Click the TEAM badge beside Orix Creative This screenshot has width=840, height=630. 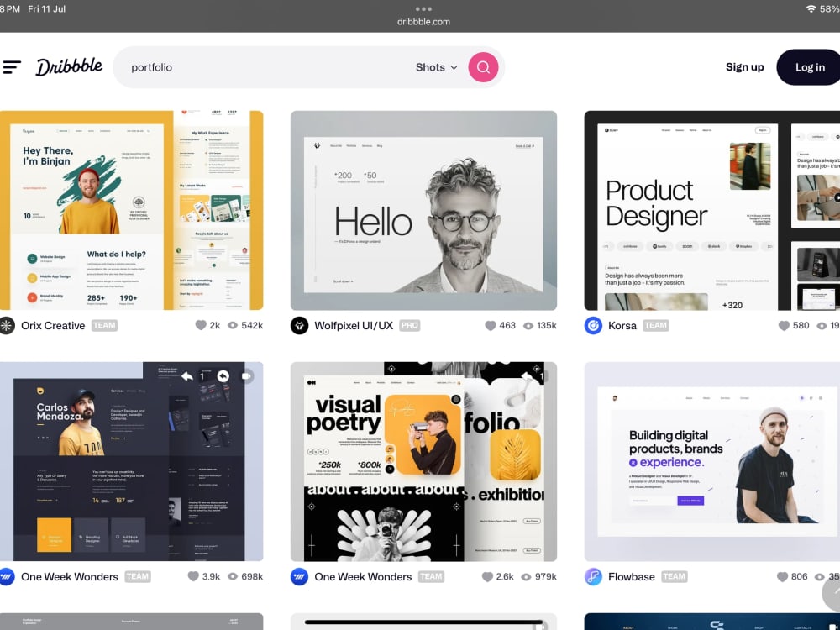click(x=104, y=325)
